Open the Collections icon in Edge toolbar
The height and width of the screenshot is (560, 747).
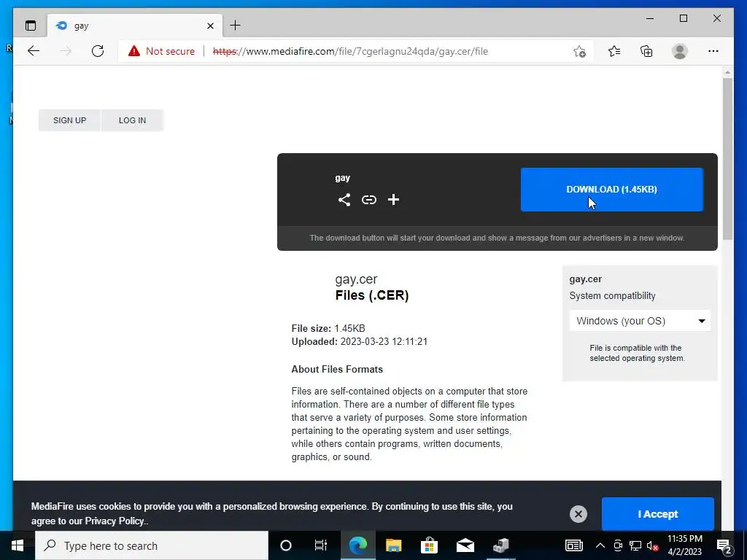click(x=646, y=51)
